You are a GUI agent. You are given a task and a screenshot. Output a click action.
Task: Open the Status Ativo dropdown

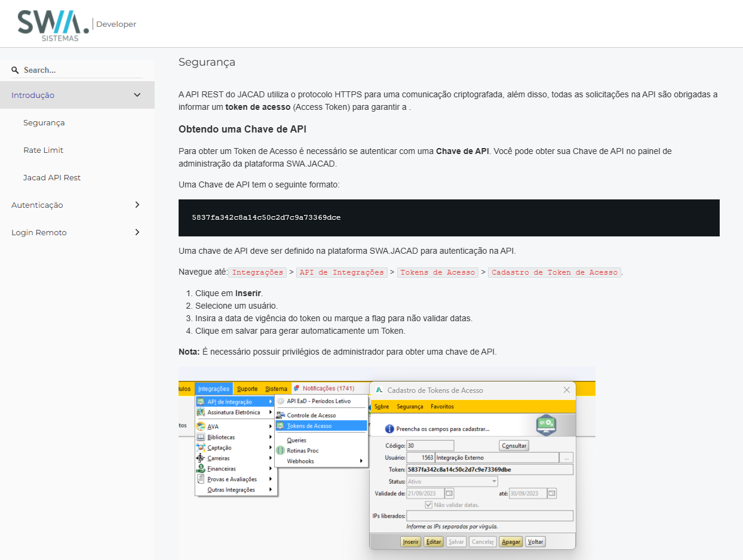coord(452,481)
